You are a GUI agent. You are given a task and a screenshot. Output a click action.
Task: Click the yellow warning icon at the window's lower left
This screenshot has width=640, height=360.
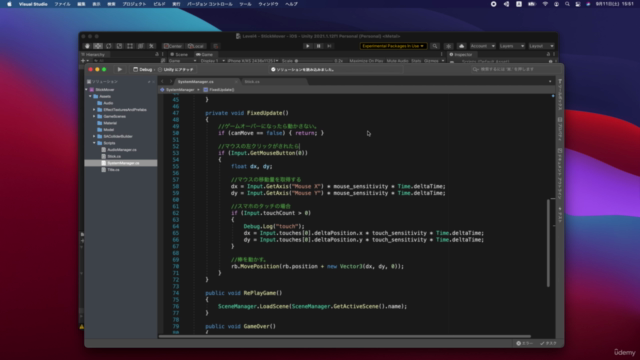click(82, 327)
